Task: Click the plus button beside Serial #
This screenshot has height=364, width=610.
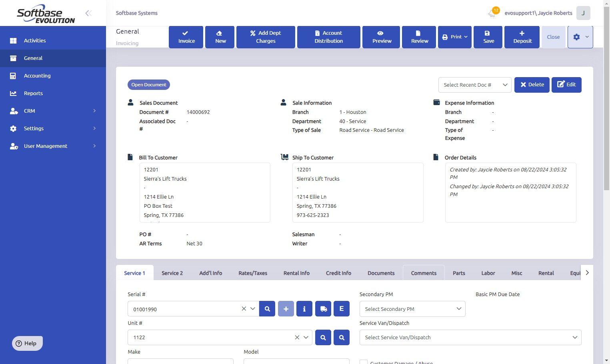Action: pos(286,309)
